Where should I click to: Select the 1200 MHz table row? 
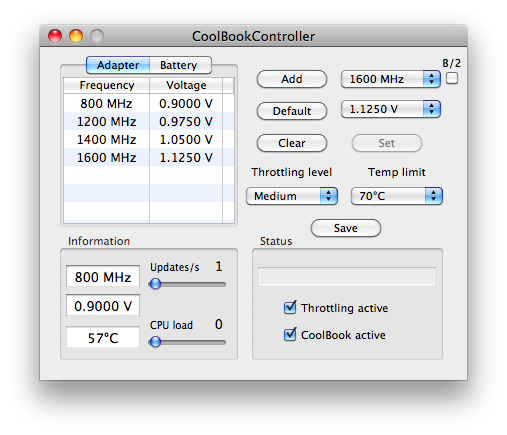[x=149, y=121]
